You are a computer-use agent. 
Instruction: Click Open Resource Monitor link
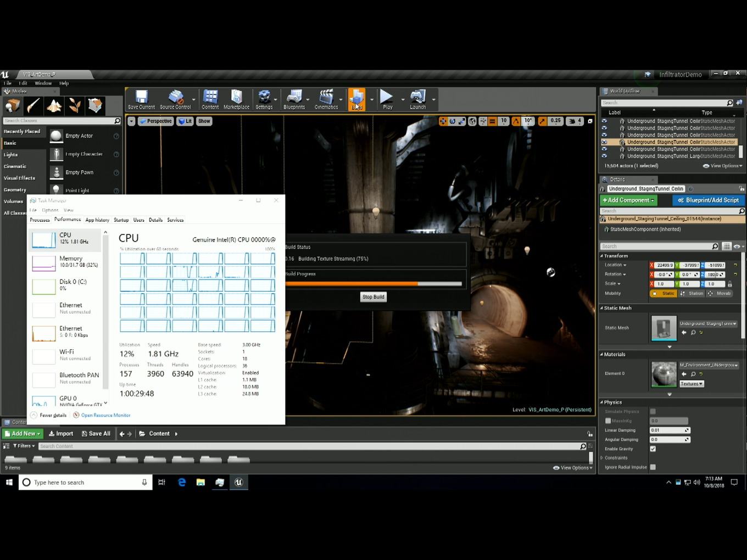(105, 416)
